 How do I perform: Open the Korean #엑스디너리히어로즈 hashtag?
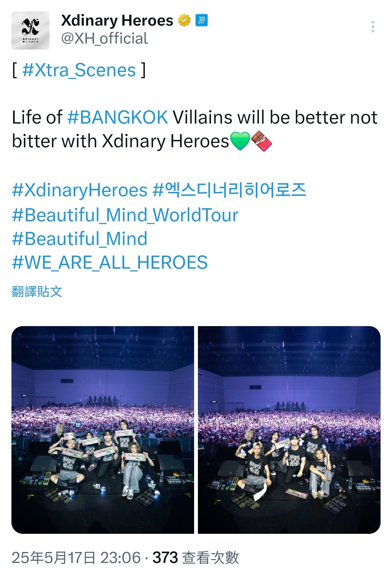[229, 190]
